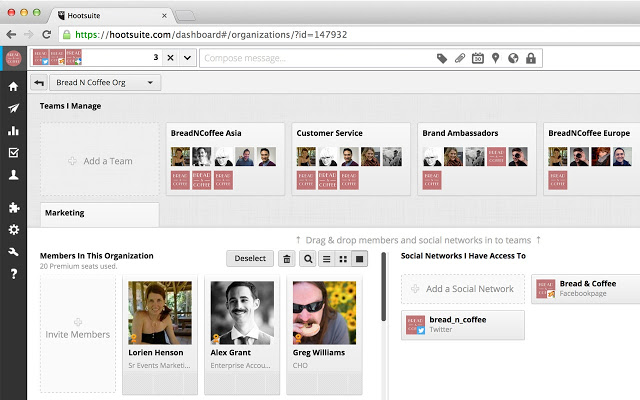Viewport: 640px width, 400px height.
Task: Click the browser address bar URL
Action: 211,35
